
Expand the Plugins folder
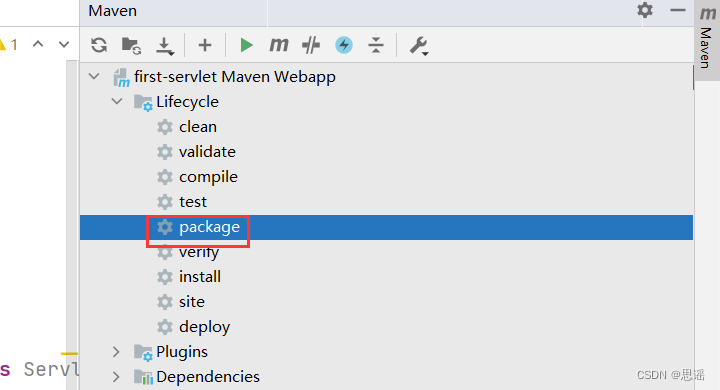pyautogui.click(x=117, y=352)
